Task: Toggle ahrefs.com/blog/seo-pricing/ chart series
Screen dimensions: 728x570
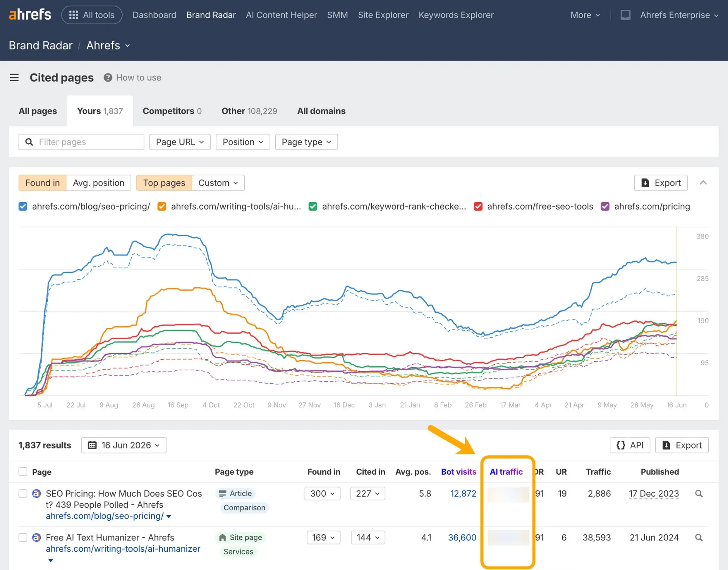Action: pos(23,206)
